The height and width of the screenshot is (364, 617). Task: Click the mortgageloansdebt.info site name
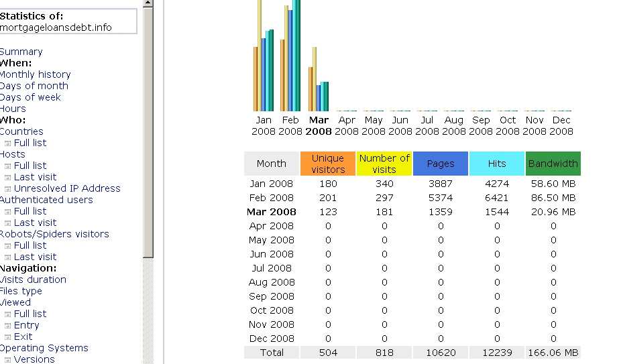pyautogui.click(x=56, y=27)
